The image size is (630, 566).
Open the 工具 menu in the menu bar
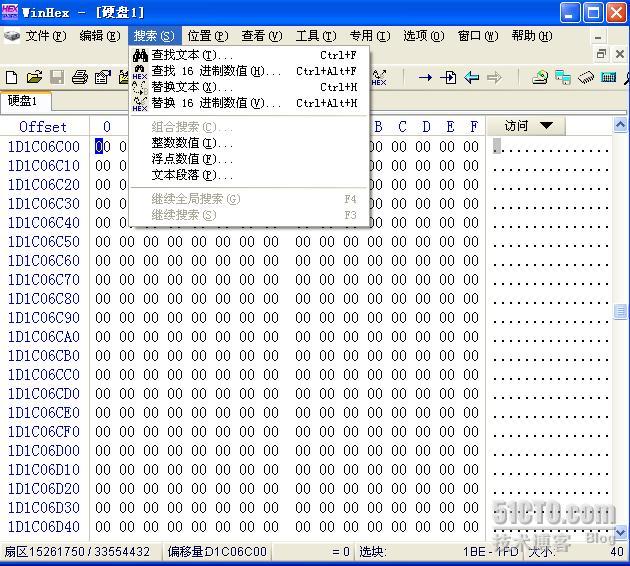click(x=315, y=36)
